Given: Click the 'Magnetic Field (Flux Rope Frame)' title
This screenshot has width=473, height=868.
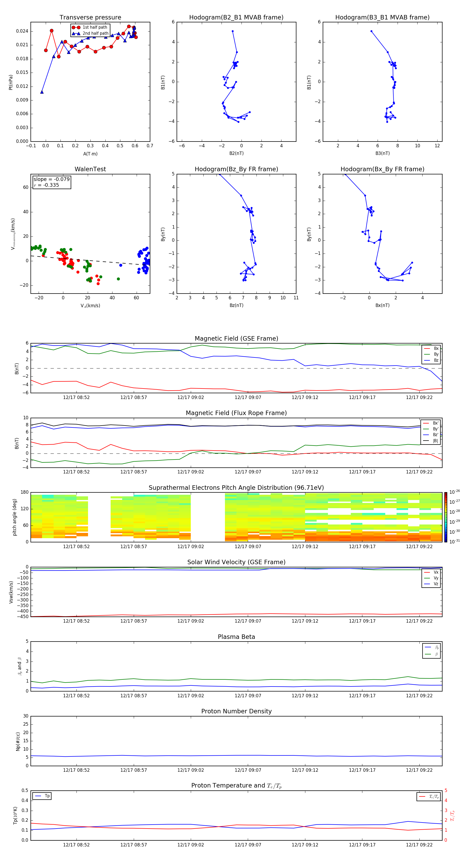Looking at the screenshot, I should (236, 413).
